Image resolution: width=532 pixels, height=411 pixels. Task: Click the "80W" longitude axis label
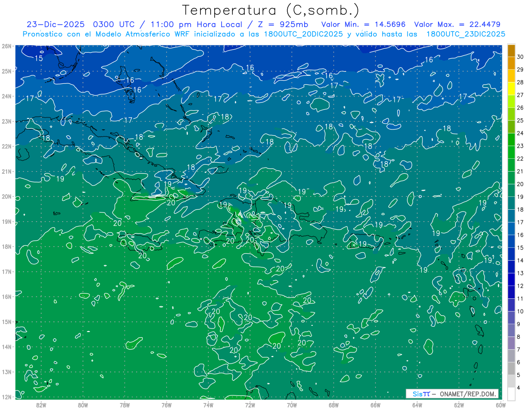83,404
